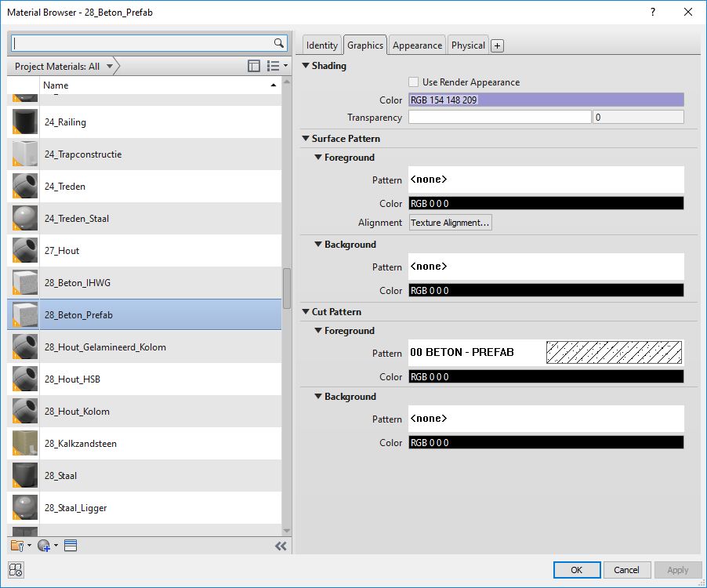Collapse the Cut Pattern section
707x588 pixels.
[306, 311]
